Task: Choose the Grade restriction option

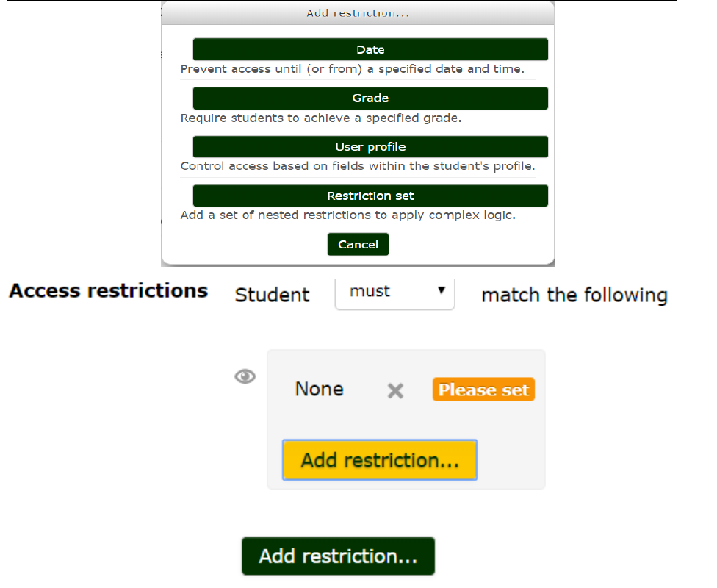Action: click(x=370, y=98)
